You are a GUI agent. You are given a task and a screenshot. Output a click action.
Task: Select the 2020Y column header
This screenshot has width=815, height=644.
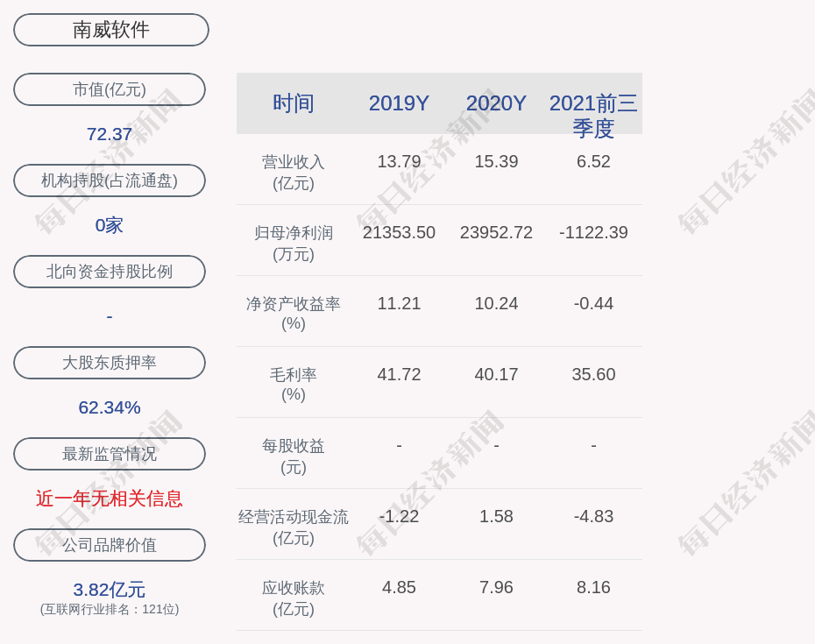pyautogui.click(x=496, y=103)
